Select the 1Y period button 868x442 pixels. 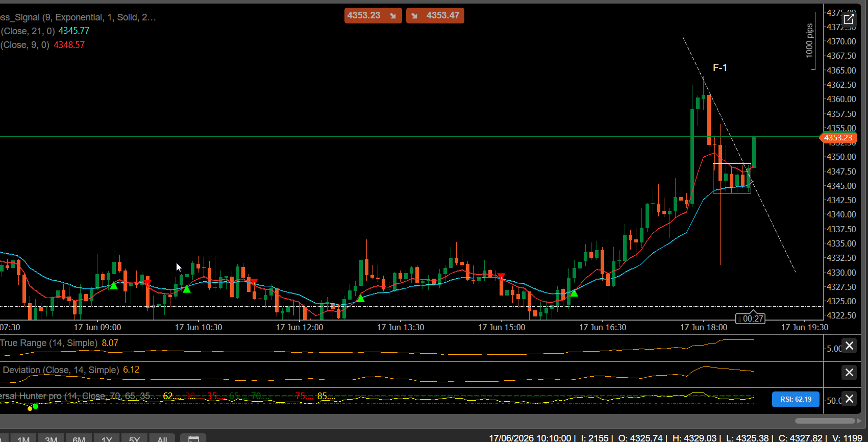[106, 438]
